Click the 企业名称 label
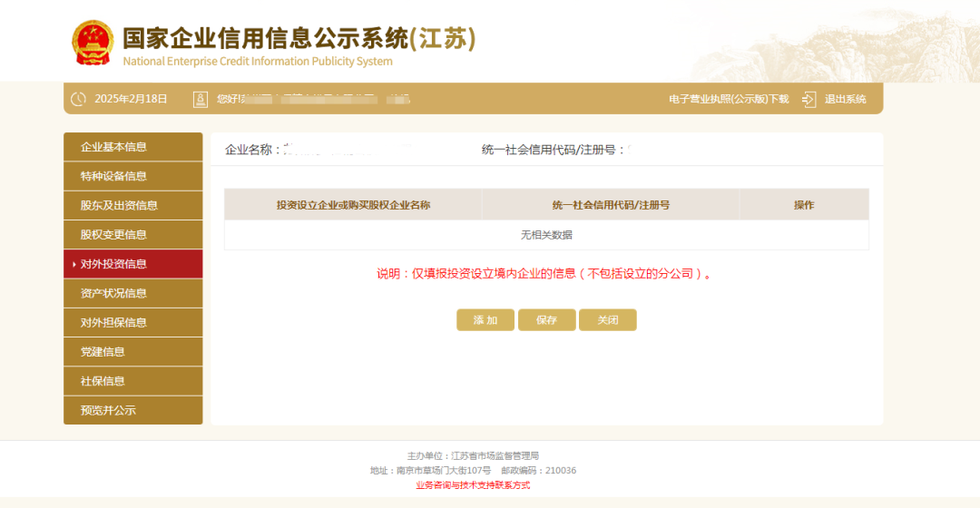 (252, 150)
